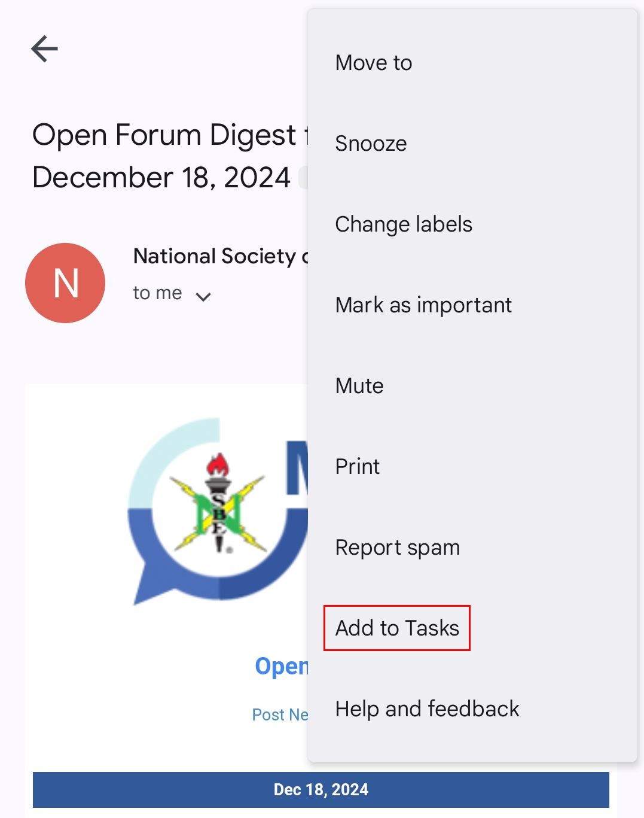Open 'Help and feedback'
This screenshot has width=644, height=818.
[426, 708]
